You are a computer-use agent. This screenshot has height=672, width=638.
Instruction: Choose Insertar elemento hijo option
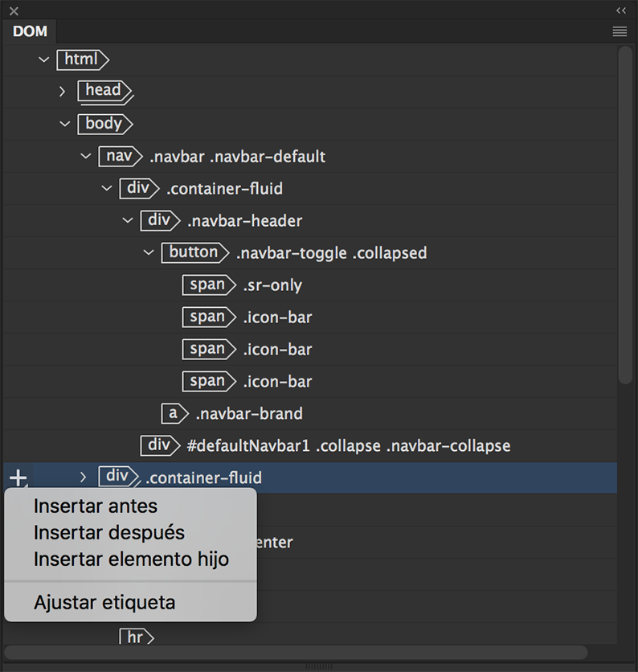pyautogui.click(x=131, y=559)
